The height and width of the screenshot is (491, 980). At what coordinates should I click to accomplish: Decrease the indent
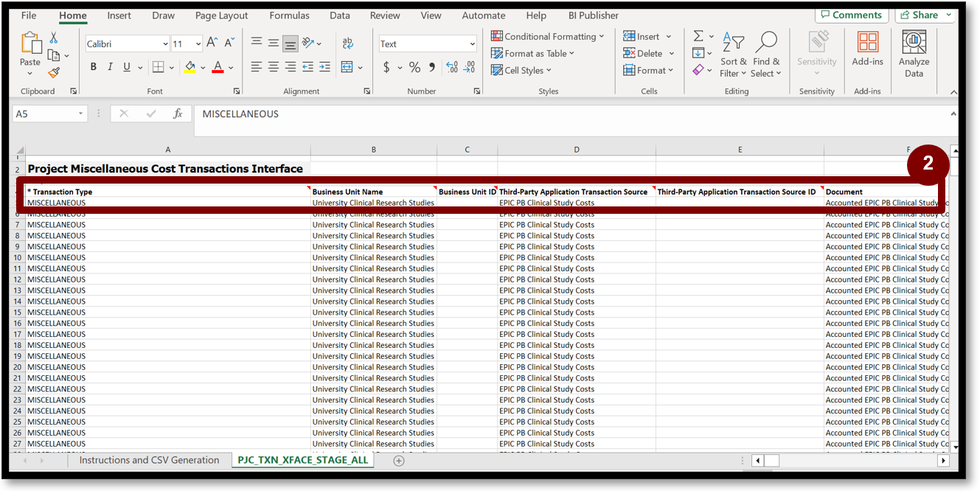tap(308, 67)
